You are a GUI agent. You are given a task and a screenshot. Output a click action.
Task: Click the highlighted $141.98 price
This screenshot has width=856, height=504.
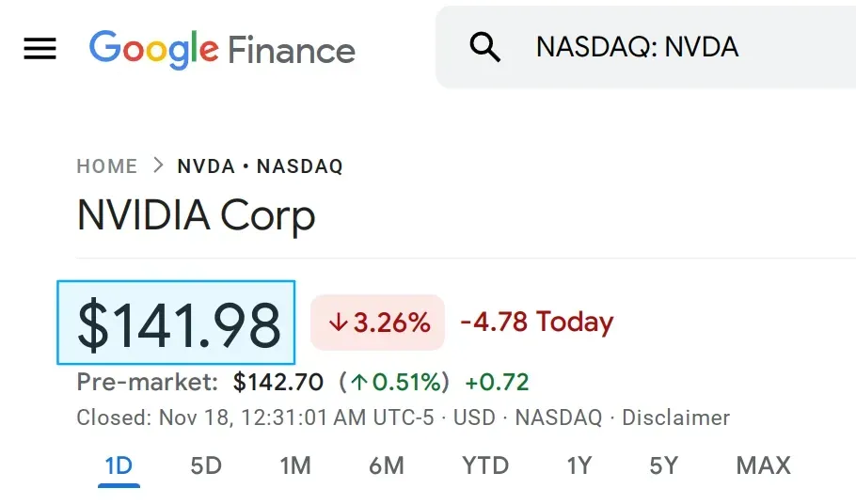tap(176, 323)
